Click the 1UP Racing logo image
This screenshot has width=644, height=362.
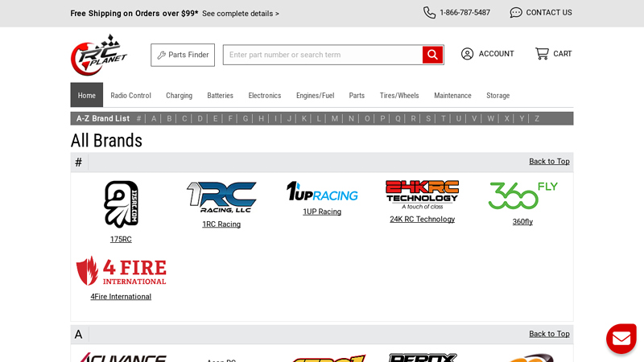[x=322, y=191]
